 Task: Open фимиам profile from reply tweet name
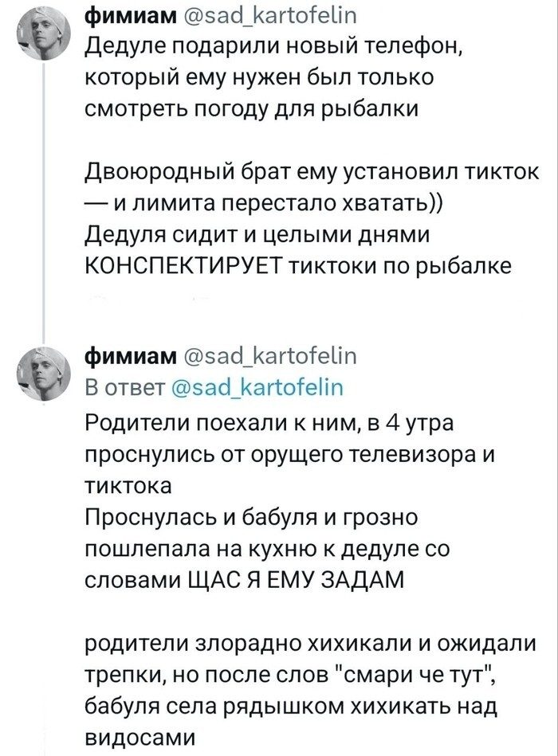[124, 355]
